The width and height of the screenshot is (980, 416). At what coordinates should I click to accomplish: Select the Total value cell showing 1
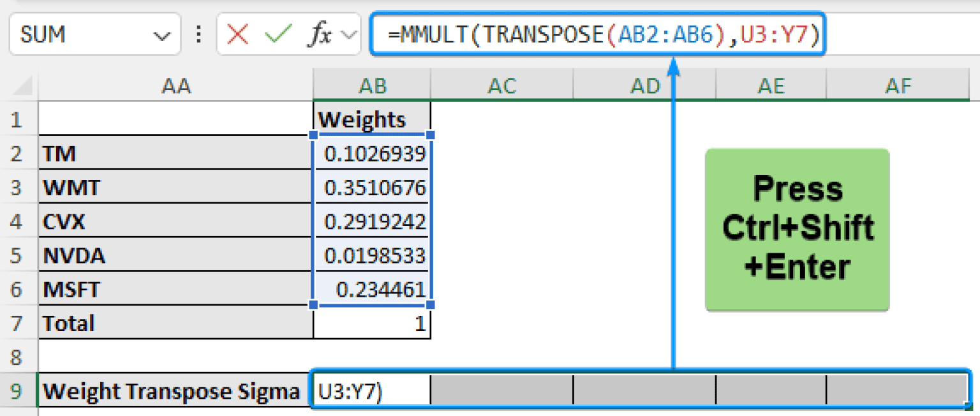372,323
